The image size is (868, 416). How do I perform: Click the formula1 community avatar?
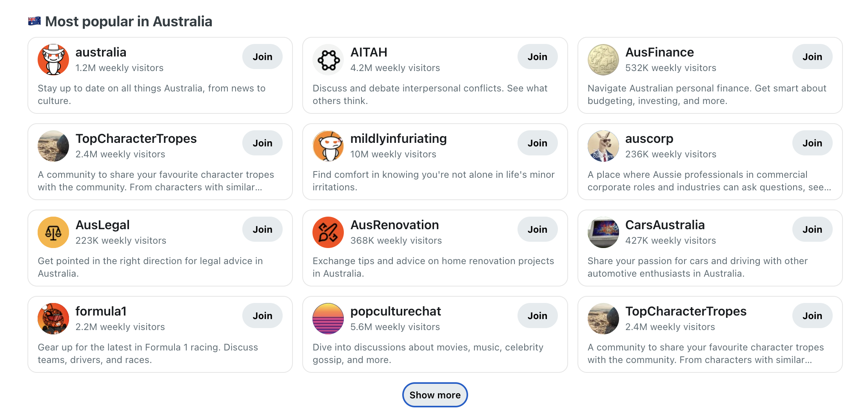point(53,319)
